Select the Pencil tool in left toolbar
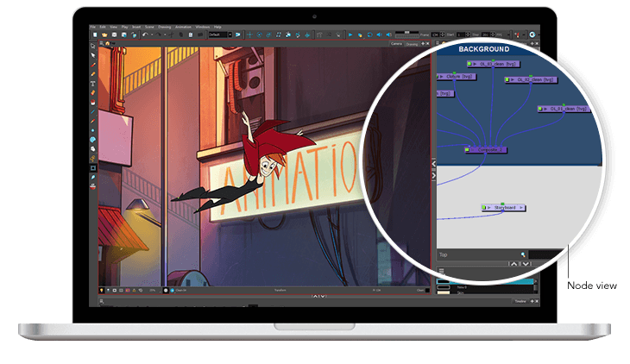Viewport: 630px width, 364px height. point(93,74)
